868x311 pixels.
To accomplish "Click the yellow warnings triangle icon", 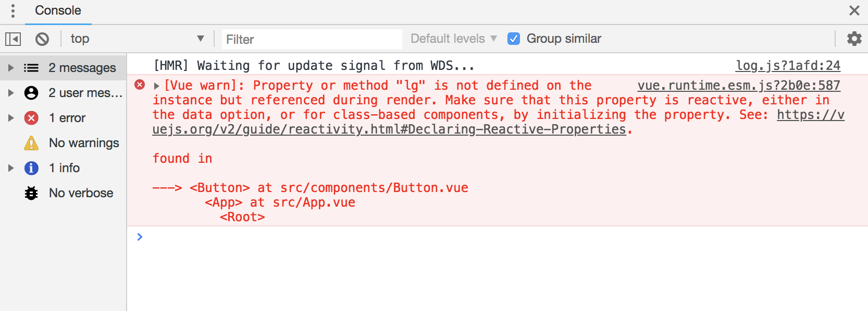I will click(31, 143).
